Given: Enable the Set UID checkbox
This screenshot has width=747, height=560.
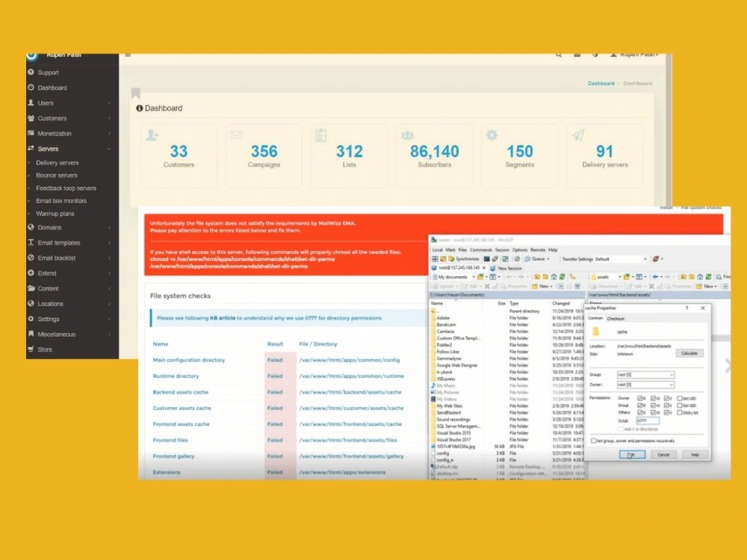Looking at the screenshot, I should pyautogui.click(x=679, y=398).
